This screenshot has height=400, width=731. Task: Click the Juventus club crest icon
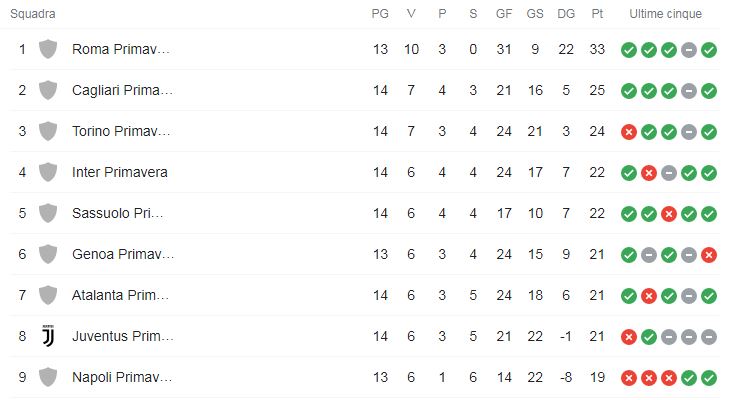47,337
